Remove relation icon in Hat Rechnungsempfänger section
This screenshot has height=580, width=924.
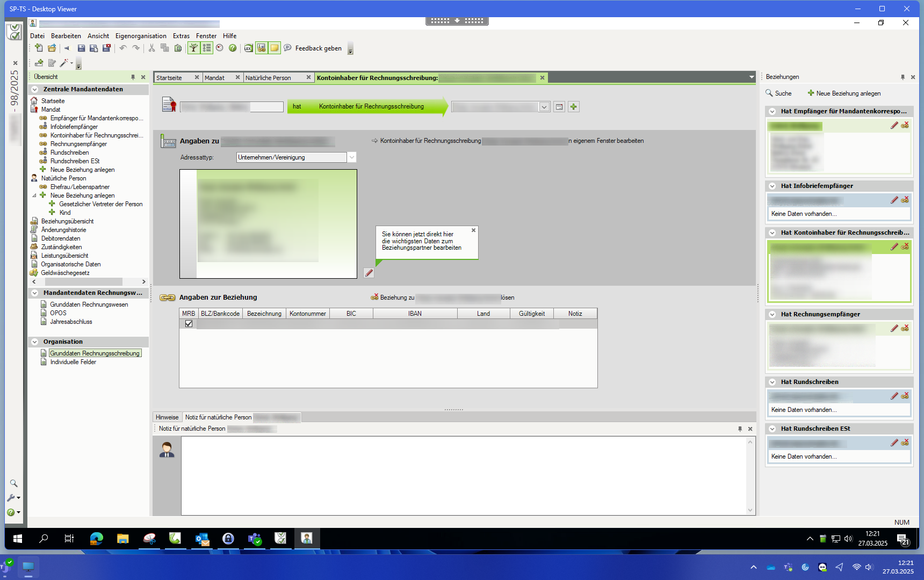point(905,328)
